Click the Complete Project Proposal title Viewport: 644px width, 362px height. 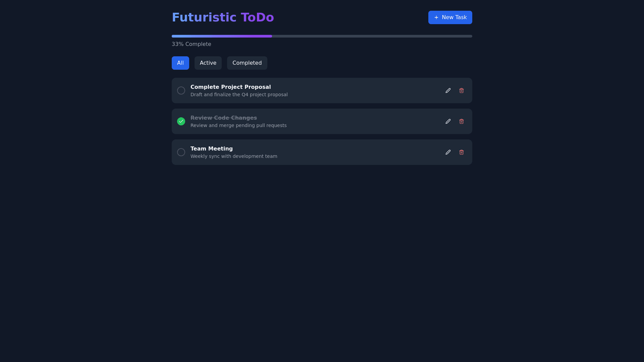[x=230, y=87]
